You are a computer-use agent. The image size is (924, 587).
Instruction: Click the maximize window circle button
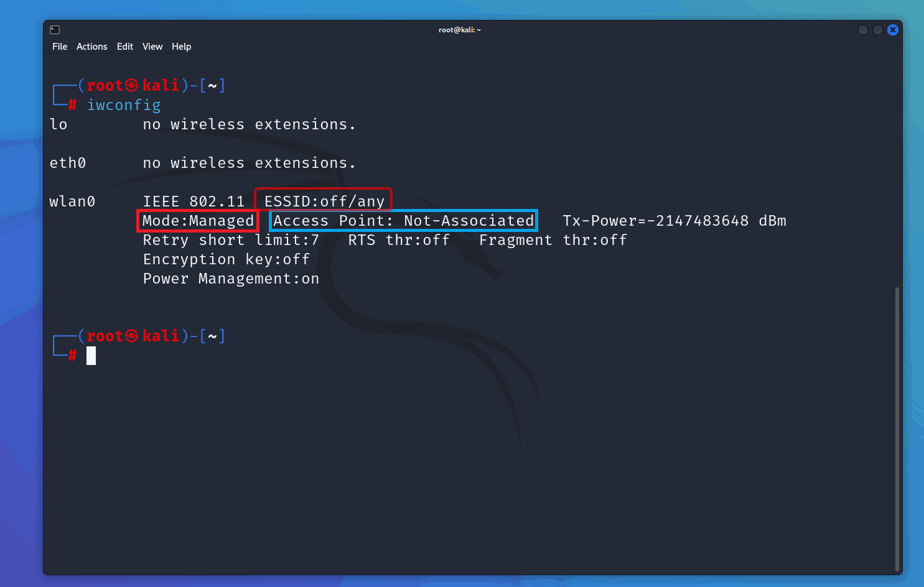[878, 29]
